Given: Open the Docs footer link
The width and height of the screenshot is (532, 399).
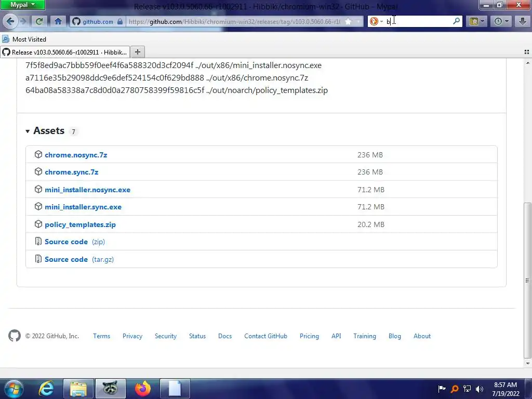Looking at the screenshot, I should click(x=225, y=336).
